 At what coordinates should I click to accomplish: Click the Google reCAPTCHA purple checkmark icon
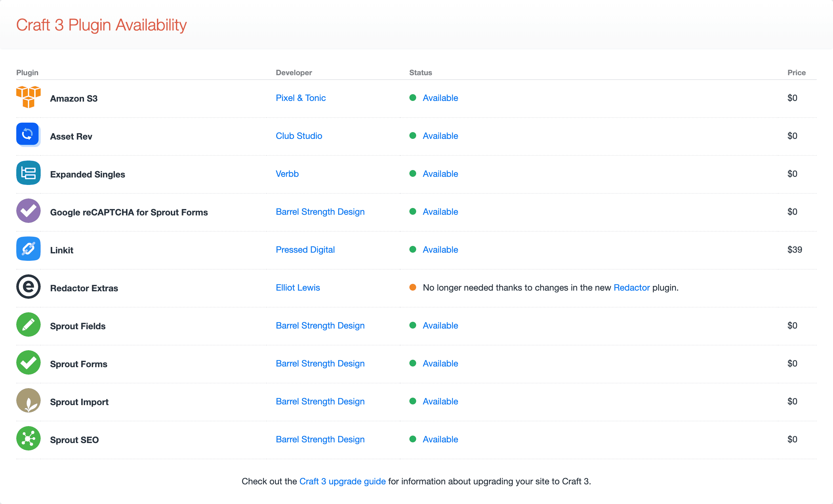[x=28, y=211]
